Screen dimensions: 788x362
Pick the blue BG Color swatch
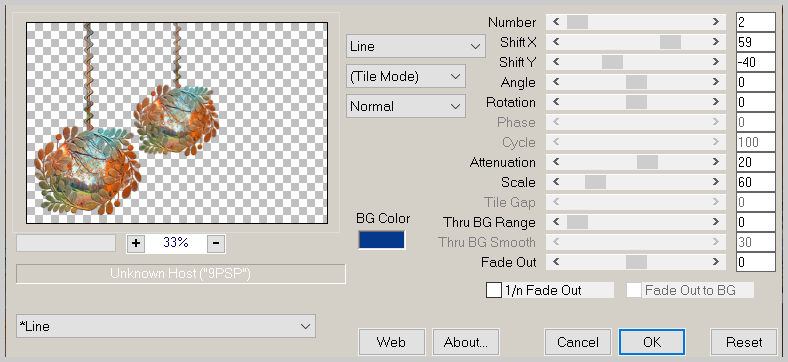coord(381,239)
